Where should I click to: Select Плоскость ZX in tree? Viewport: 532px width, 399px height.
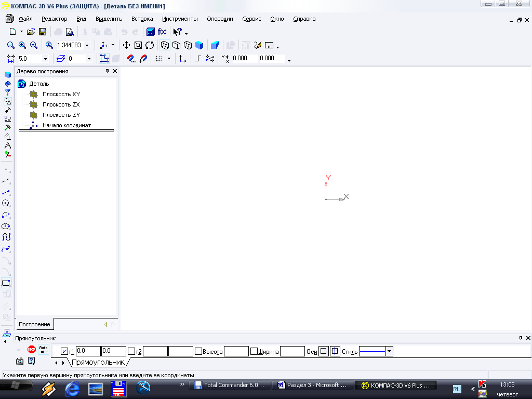point(61,104)
